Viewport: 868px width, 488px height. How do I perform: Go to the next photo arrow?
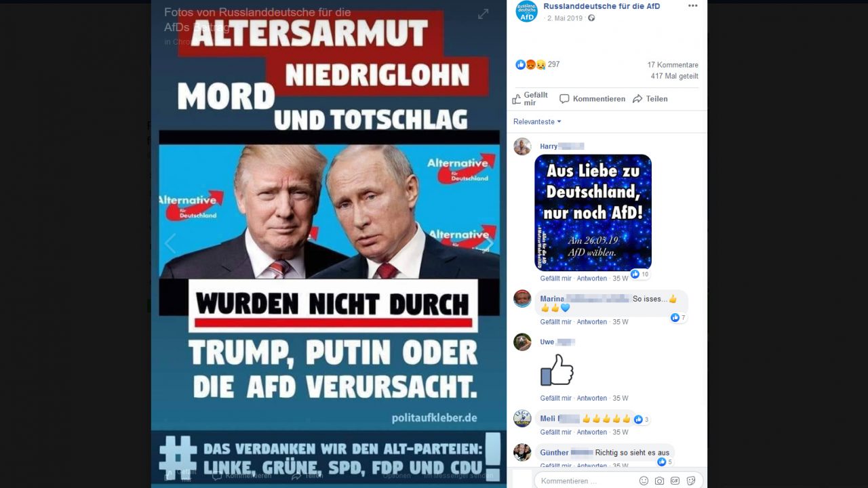pos(488,243)
